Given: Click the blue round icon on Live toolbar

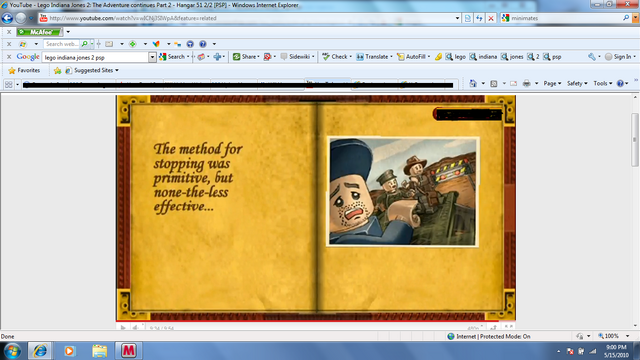Looking at the screenshot, I should click(190, 44).
